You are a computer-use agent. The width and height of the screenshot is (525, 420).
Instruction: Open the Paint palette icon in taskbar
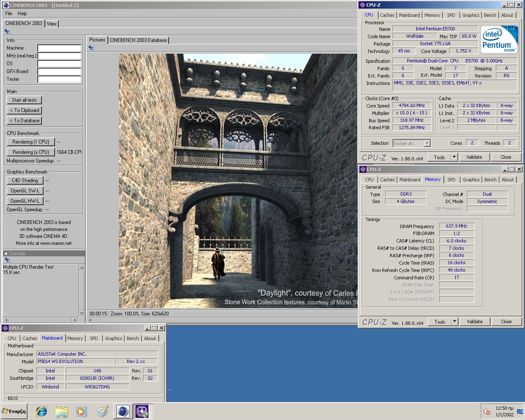coord(102,411)
